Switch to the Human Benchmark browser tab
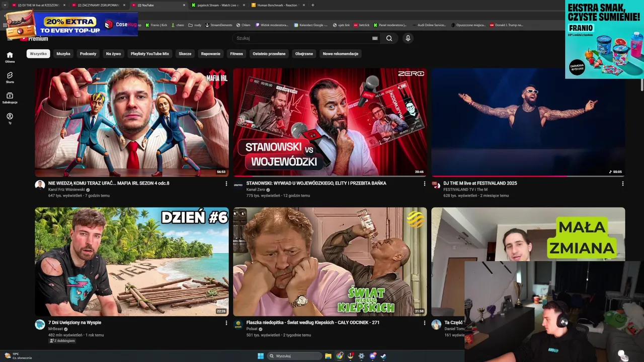Viewport: 644px width, 362px height. [x=278, y=5]
